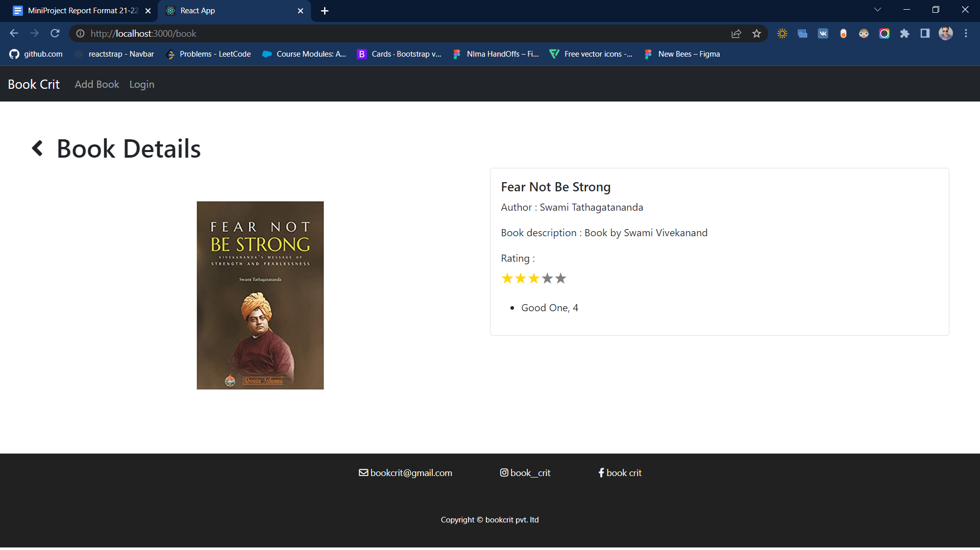Open Problems - LeetCode bookmark
The height and width of the screenshot is (550, 980).
tap(208, 54)
